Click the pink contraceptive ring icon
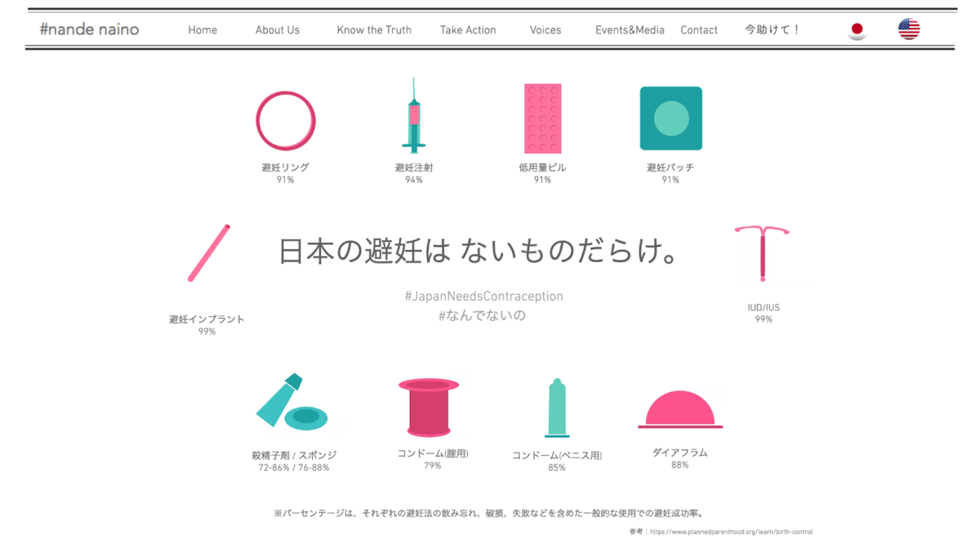This screenshot has width=980, height=536. pos(285,121)
